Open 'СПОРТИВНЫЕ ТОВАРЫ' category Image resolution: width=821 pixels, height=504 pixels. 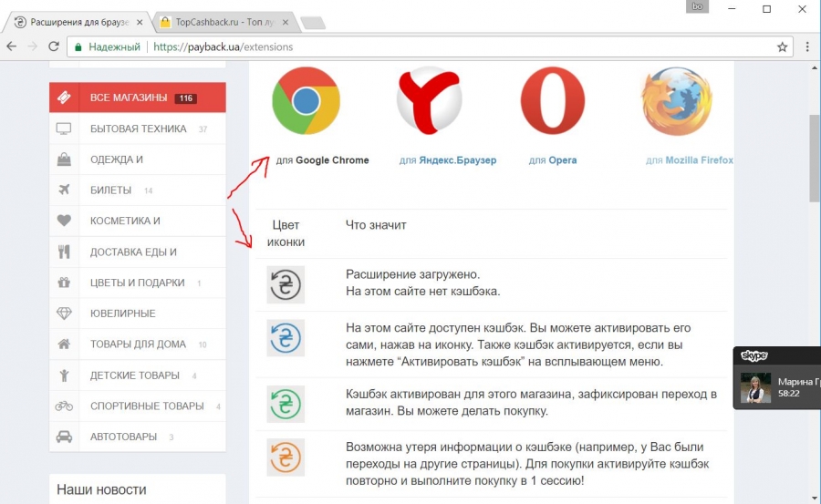138,406
